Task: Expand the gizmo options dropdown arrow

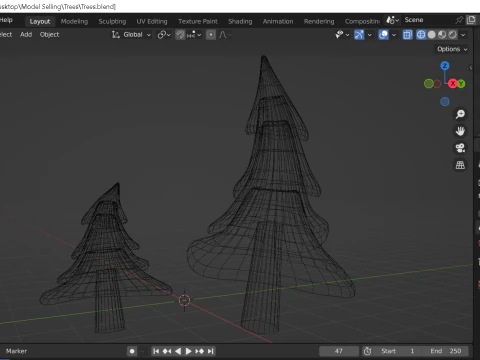Action: [x=369, y=35]
